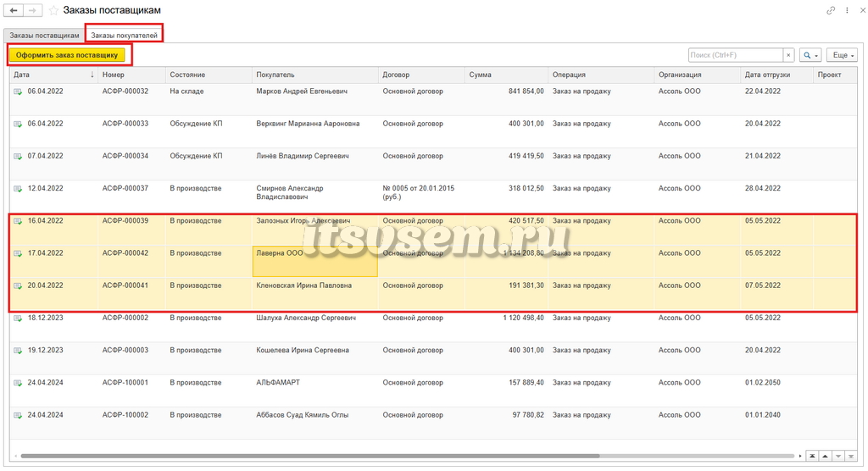Sort by the Организация column header
Screen dimensions: 868x471
[697, 75]
